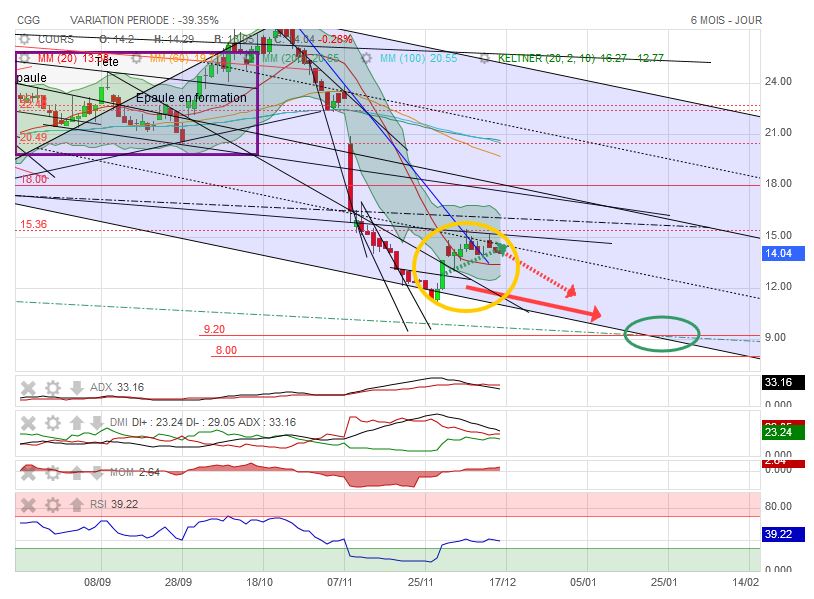Click the CGG ticker label
814x599 pixels.
click(29, 20)
